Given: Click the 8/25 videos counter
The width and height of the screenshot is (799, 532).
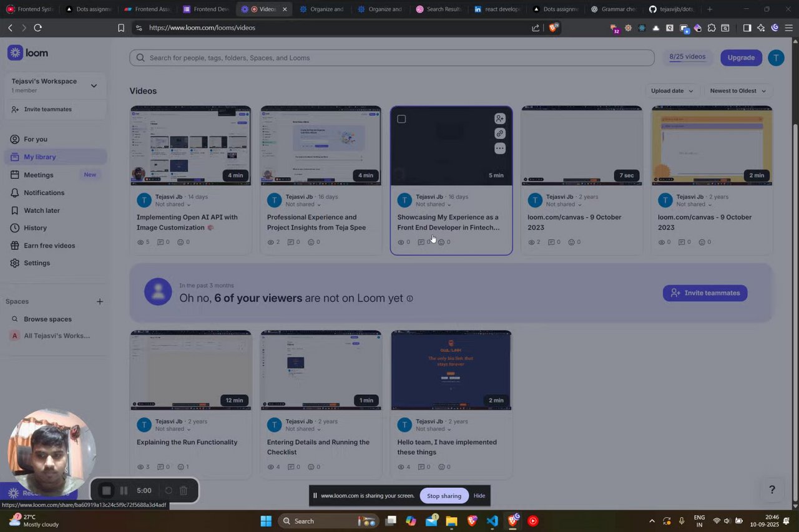Looking at the screenshot, I should click(x=687, y=57).
